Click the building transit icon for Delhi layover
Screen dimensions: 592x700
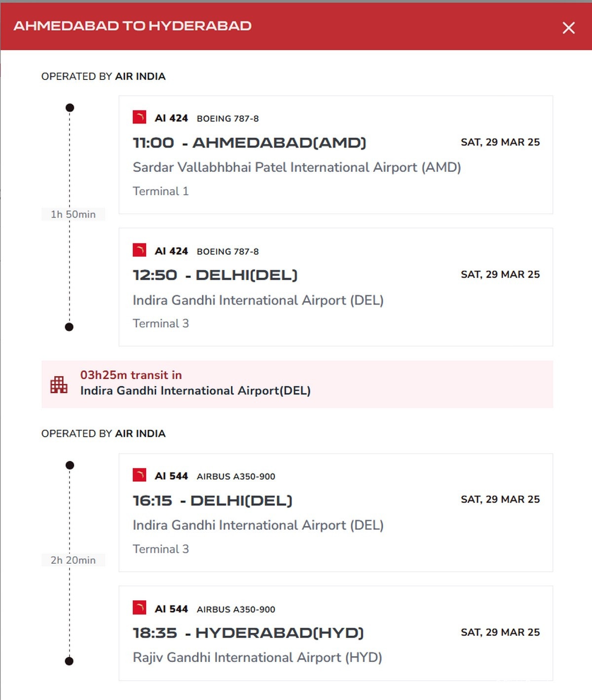(59, 385)
